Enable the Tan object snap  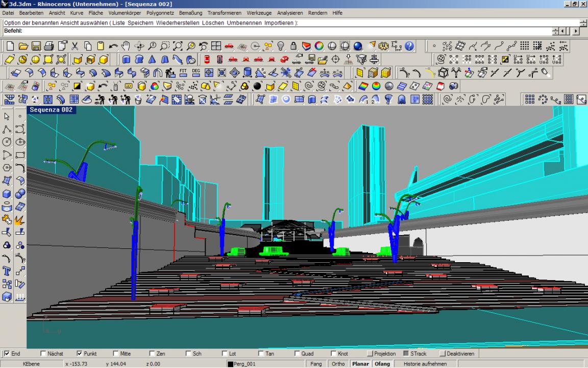point(261,354)
